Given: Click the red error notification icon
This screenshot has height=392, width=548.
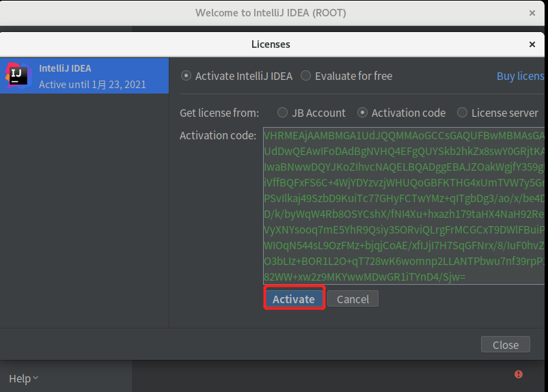Looking at the screenshot, I should point(519,374).
